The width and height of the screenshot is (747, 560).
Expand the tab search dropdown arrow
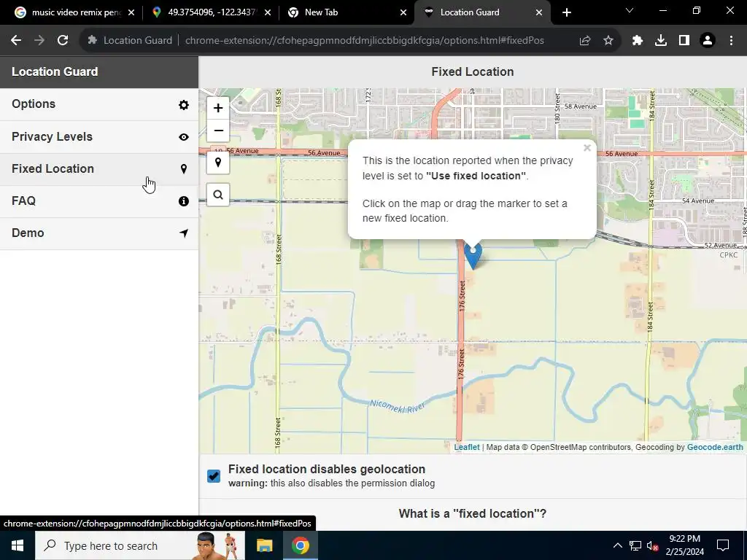630,10
